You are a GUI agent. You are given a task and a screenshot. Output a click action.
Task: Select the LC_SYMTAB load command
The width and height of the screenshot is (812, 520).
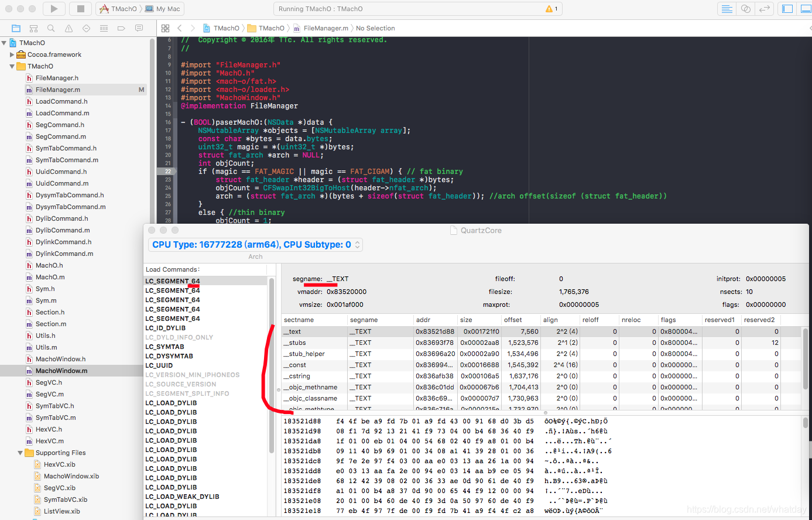pyautogui.click(x=165, y=347)
